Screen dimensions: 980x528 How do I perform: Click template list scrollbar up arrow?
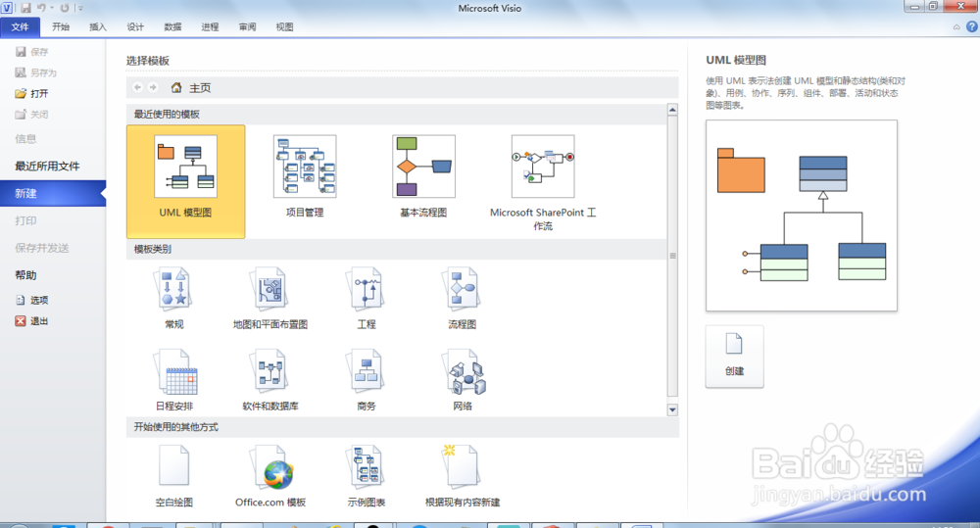(x=672, y=110)
